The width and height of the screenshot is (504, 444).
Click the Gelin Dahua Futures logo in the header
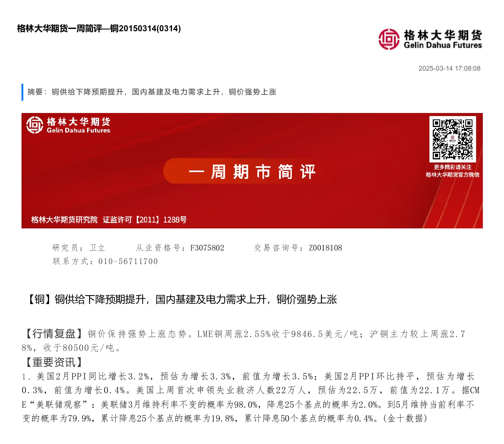[430, 39]
